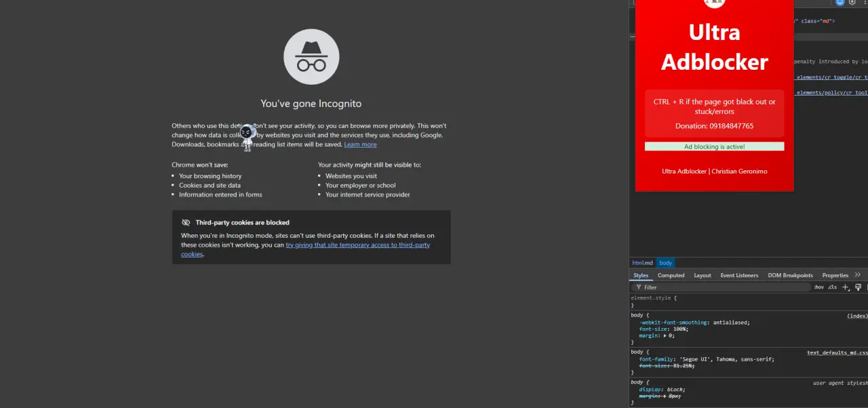Click 'Your activity might still be visible to:' label
Viewport: 868px width, 408px height.
point(370,165)
